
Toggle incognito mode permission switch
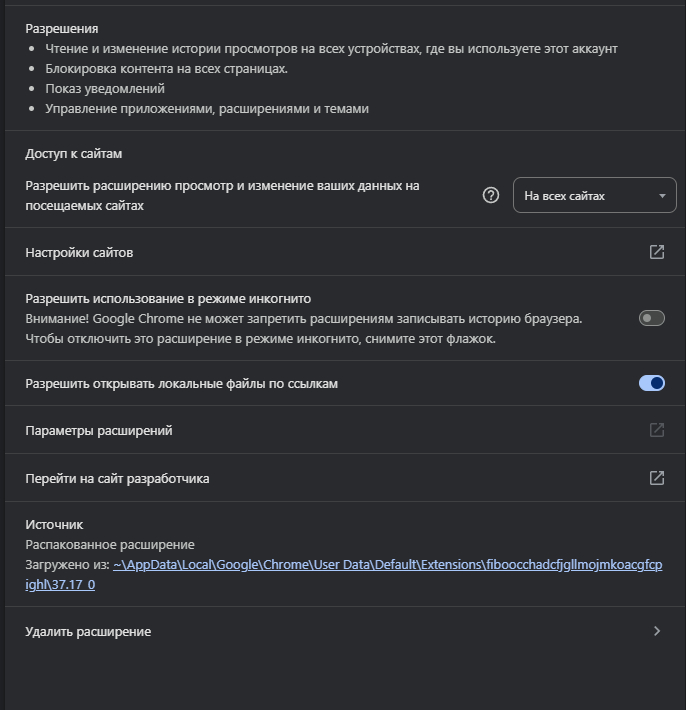[x=652, y=318]
